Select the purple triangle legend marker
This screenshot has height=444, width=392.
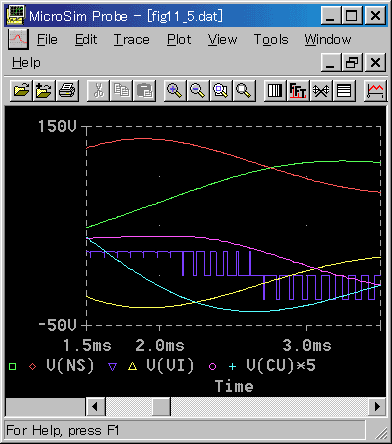113,367
